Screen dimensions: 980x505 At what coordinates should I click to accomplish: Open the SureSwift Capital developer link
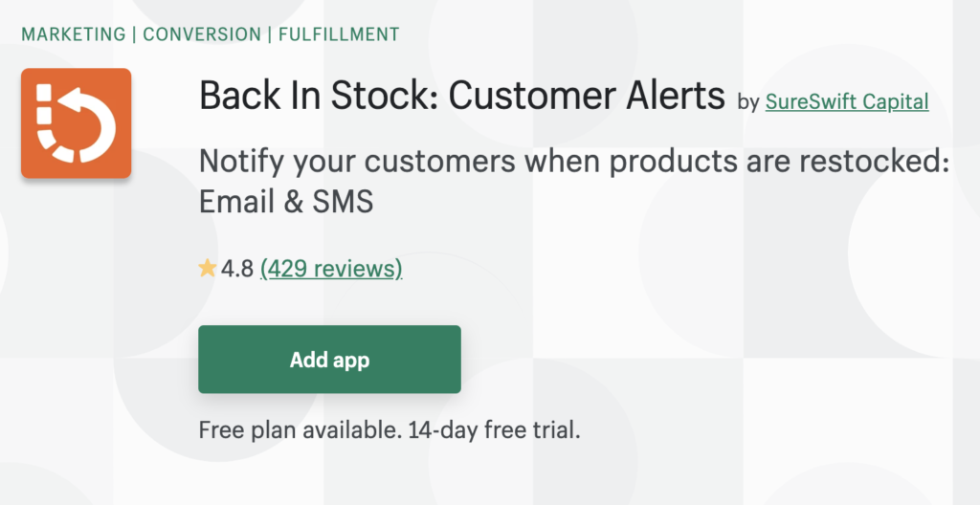point(847,101)
